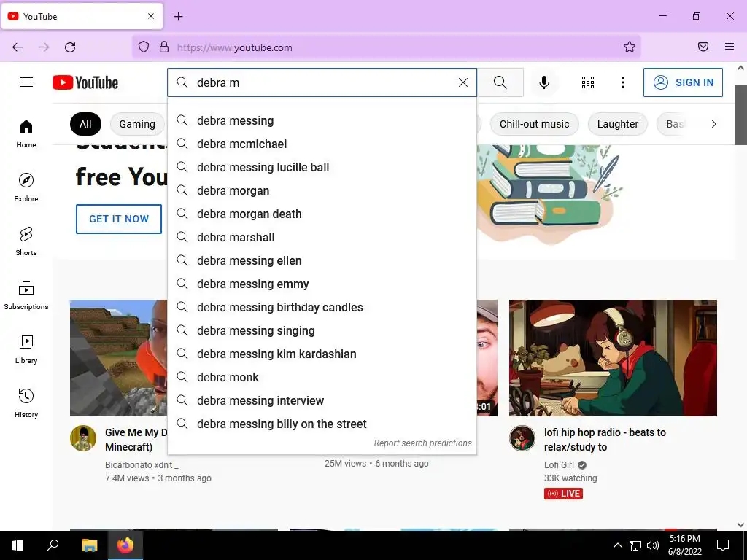747x560 pixels.
Task: Open the Firefox application menu
Action: 729,47
